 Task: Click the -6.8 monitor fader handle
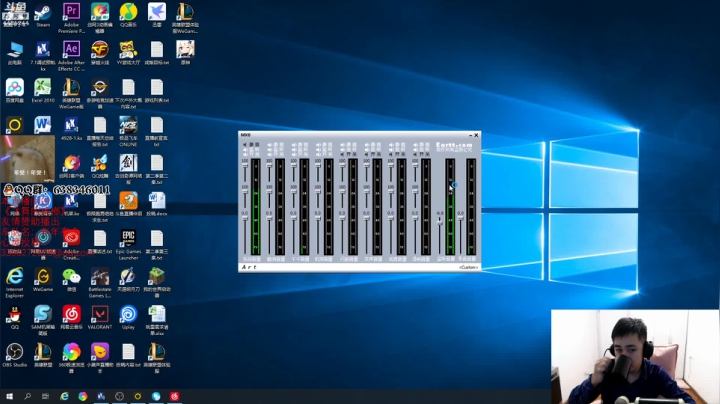tap(439, 221)
